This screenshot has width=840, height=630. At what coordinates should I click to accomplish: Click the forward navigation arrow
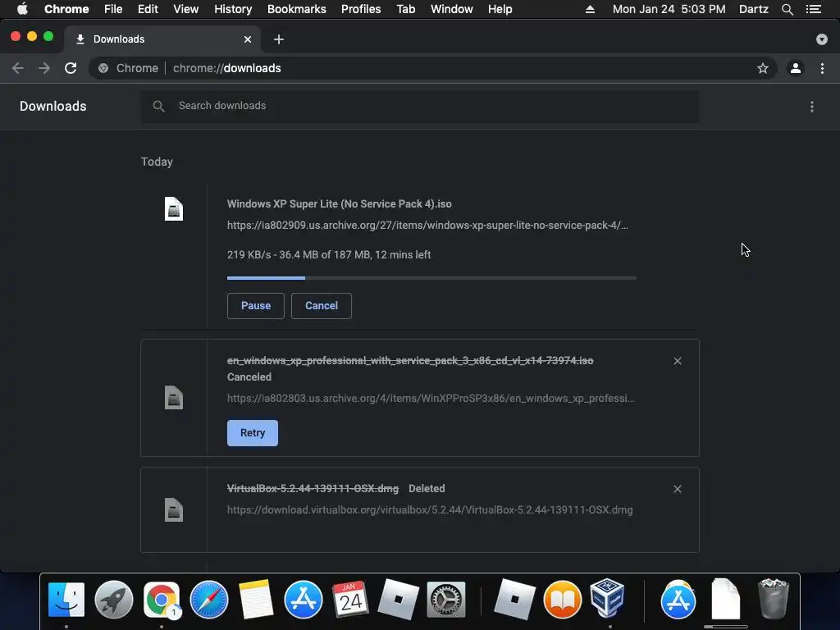(x=44, y=68)
